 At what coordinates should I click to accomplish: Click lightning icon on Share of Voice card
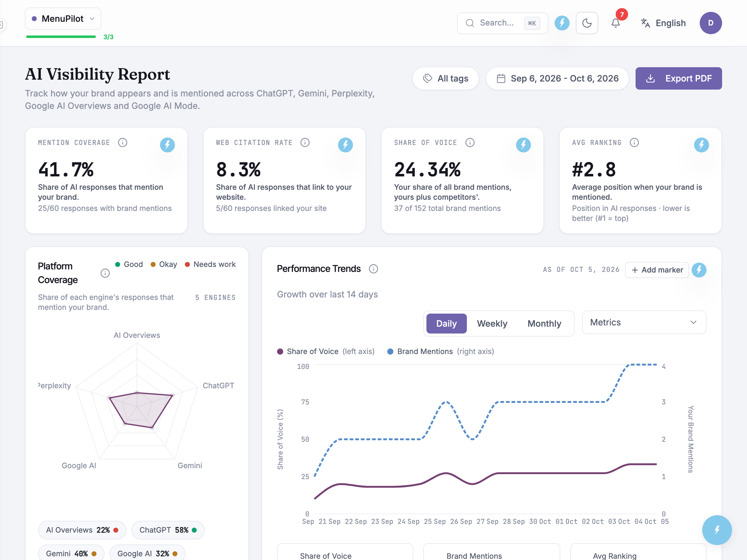pyautogui.click(x=523, y=145)
